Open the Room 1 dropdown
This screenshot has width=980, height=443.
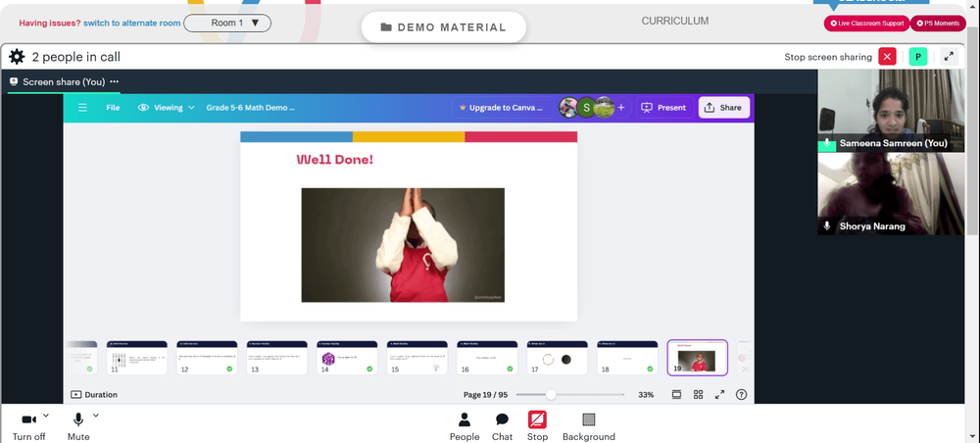click(227, 24)
